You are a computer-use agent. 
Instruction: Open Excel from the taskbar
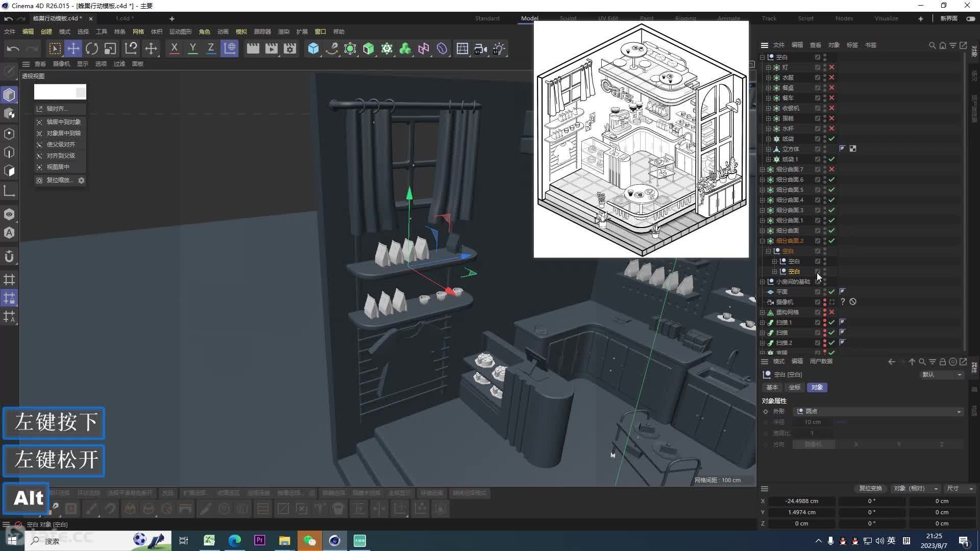[209, 540]
